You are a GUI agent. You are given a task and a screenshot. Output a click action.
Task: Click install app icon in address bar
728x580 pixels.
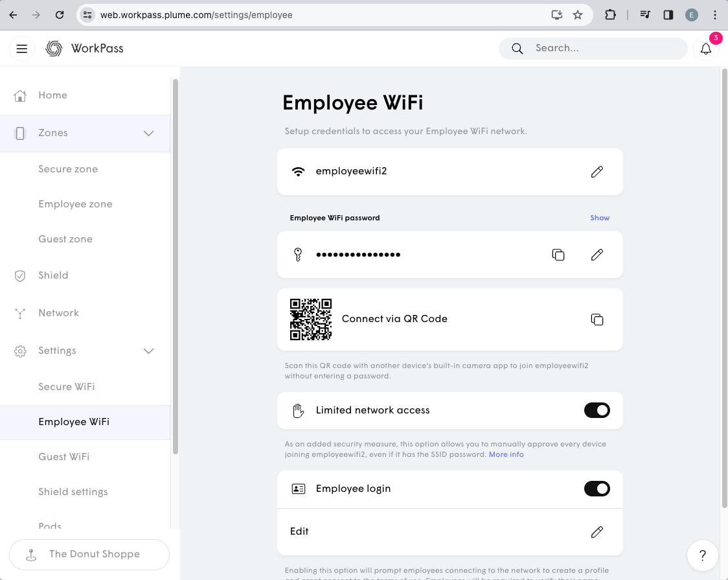556,15
